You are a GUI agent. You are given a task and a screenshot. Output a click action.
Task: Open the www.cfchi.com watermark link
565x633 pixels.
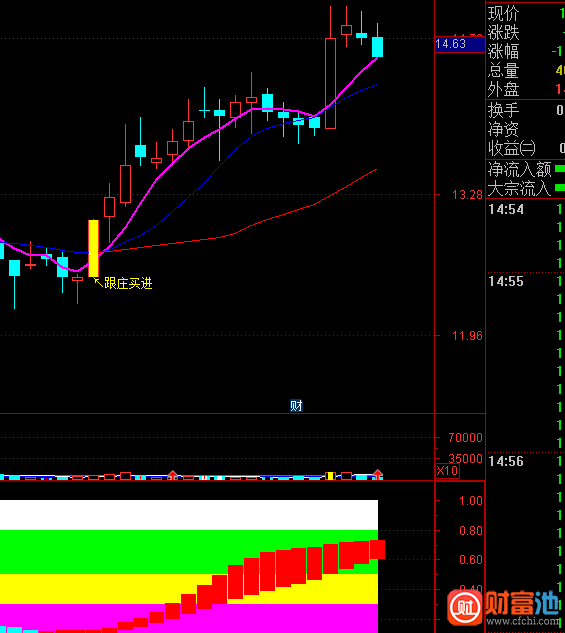523,620
